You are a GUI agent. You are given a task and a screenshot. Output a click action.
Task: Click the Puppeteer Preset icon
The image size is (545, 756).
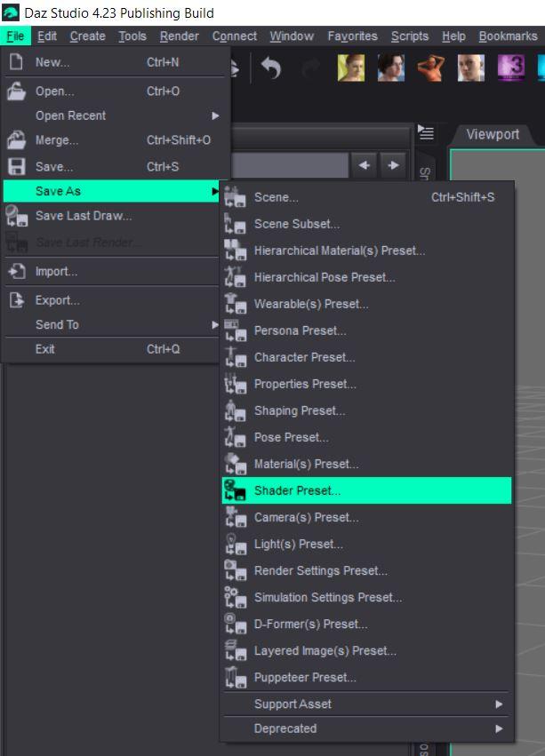click(235, 677)
